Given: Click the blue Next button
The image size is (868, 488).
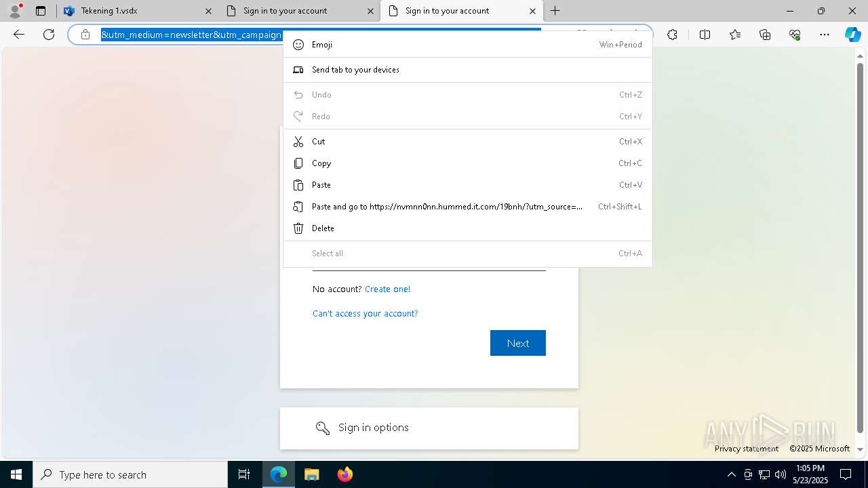Looking at the screenshot, I should pos(518,343).
